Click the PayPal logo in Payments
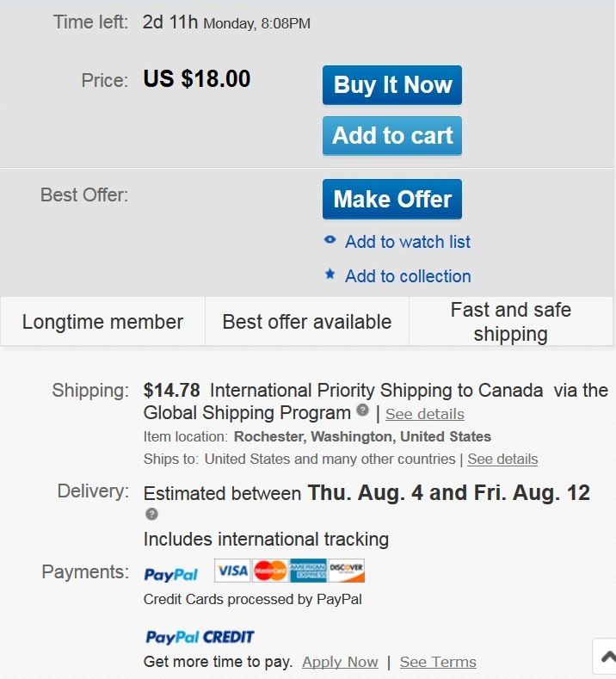616x679 pixels. 170,574
